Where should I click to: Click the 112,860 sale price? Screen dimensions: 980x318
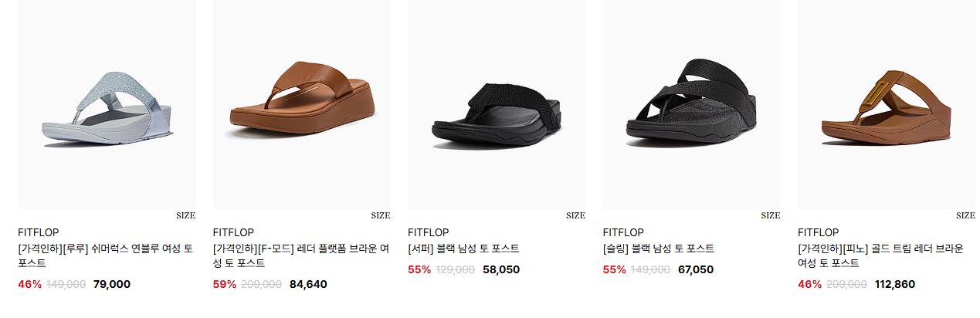[x=895, y=284]
